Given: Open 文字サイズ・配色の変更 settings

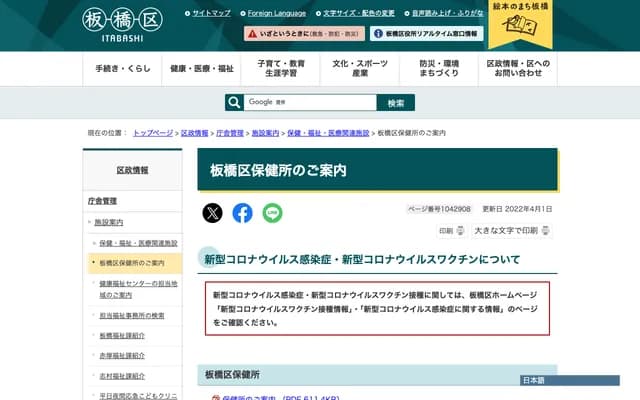Looking at the screenshot, I should coord(343,13).
